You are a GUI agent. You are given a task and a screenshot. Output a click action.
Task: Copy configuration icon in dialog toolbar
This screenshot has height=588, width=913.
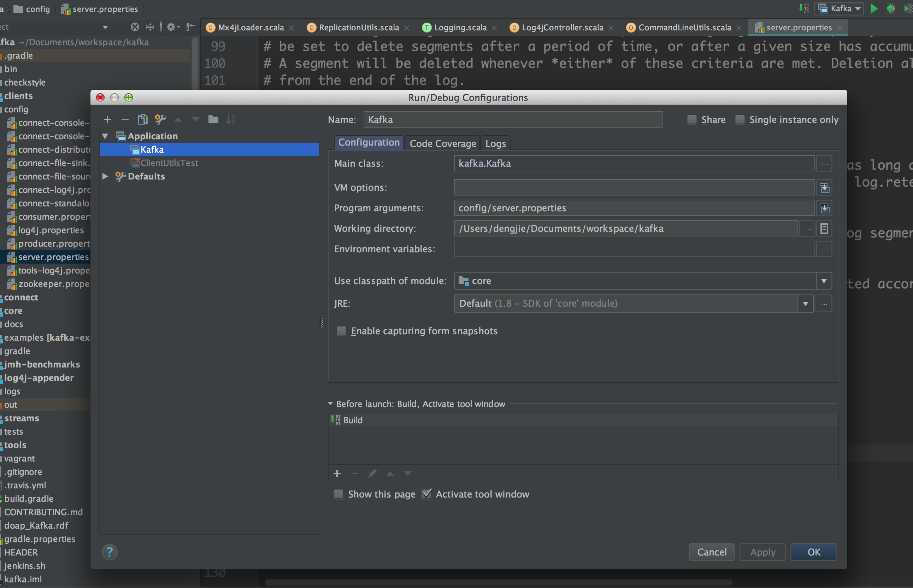142,119
